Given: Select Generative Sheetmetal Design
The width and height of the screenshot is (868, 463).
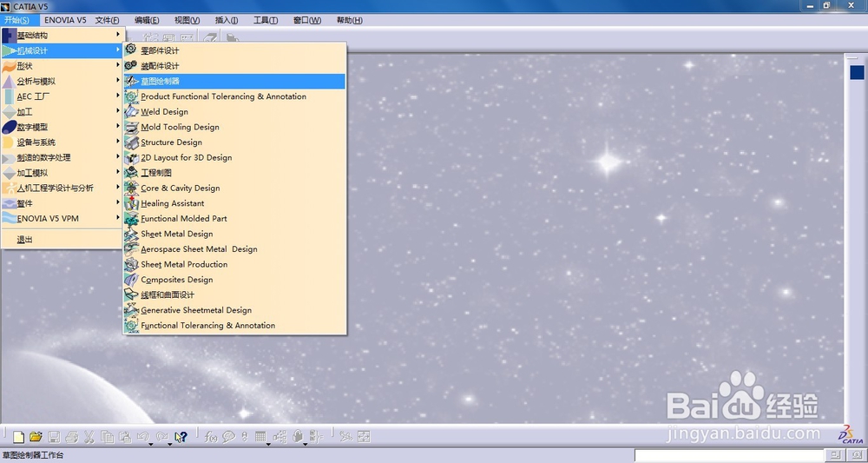Looking at the screenshot, I should tap(234, 310).
